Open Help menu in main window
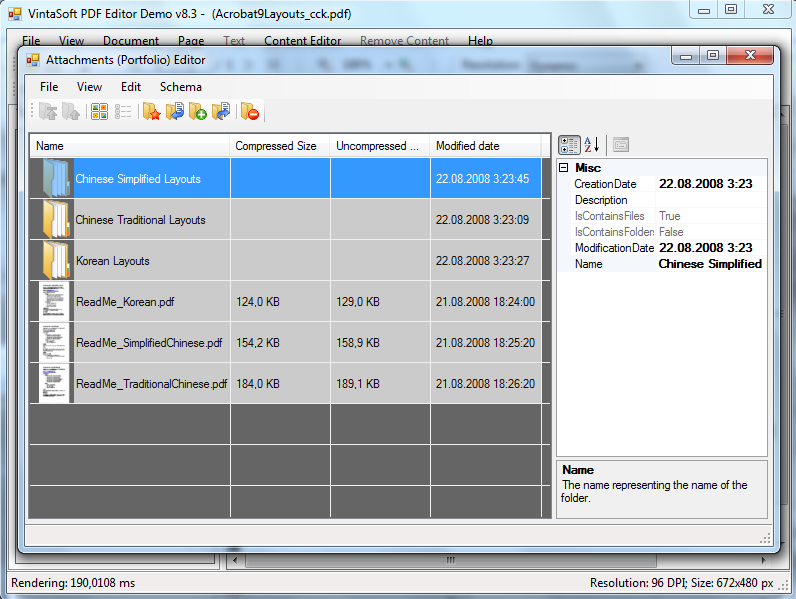Viewport: 796px width, 599px height. 480,41
